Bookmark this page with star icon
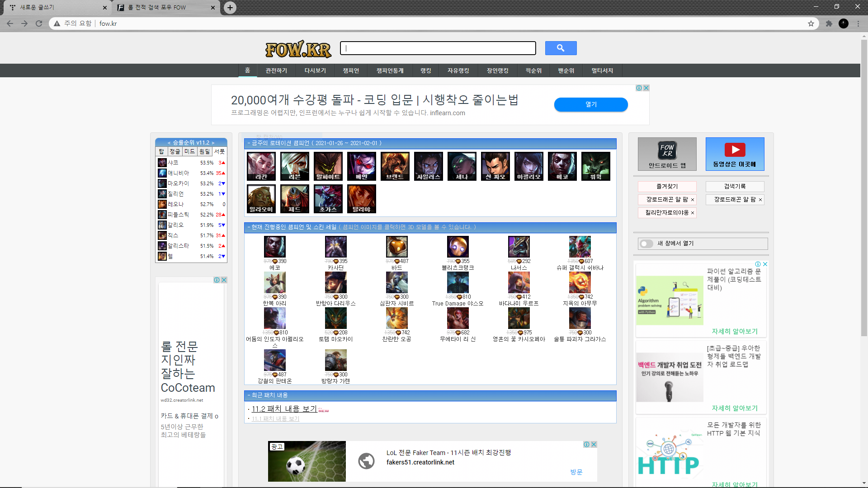The width and height of the screenshot is (868, 488). click(x=811, y=23)
